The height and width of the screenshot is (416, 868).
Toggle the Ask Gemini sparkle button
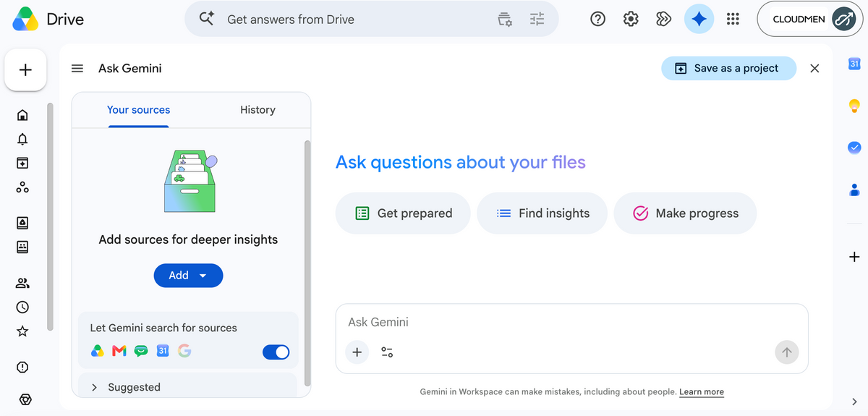(x=699, y=20)
